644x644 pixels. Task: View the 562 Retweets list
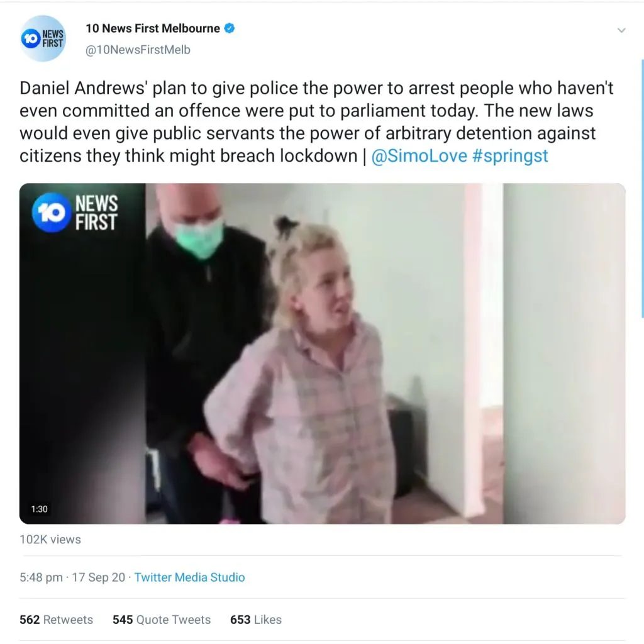coord(56,619)
